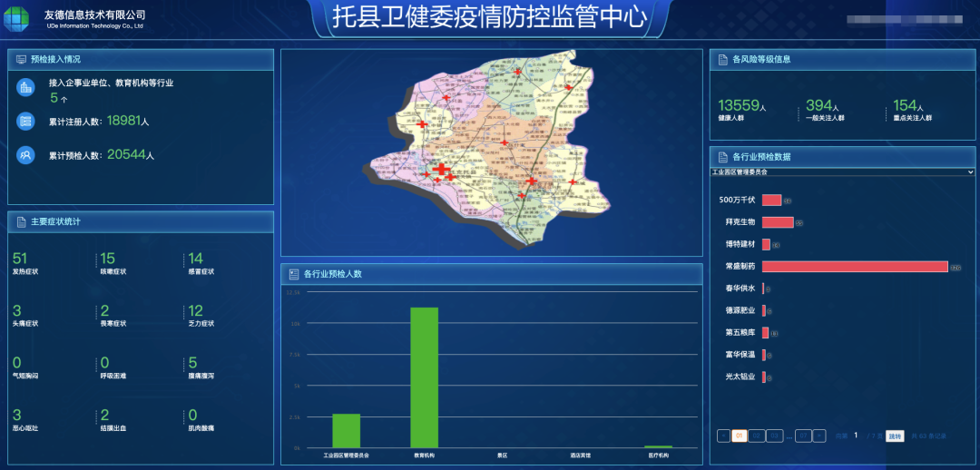Click the 2 结膜出血 statistic

click(113, 421)
